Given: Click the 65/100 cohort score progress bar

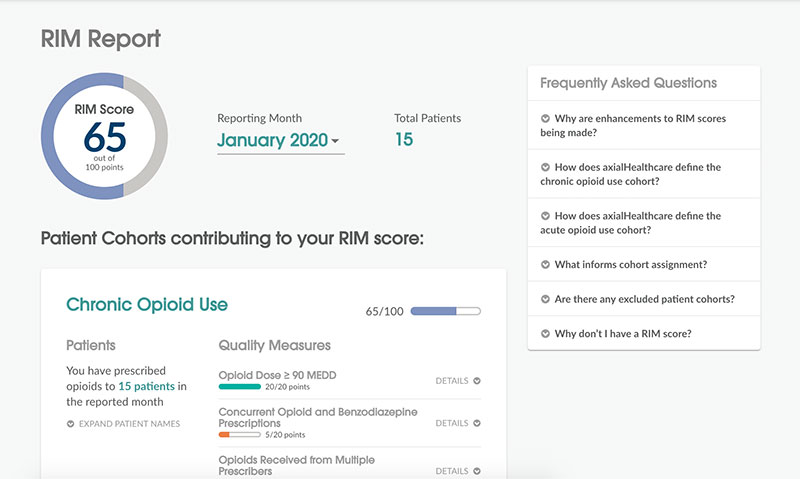Looking at the screenshot, I should (x=445, y=311).
